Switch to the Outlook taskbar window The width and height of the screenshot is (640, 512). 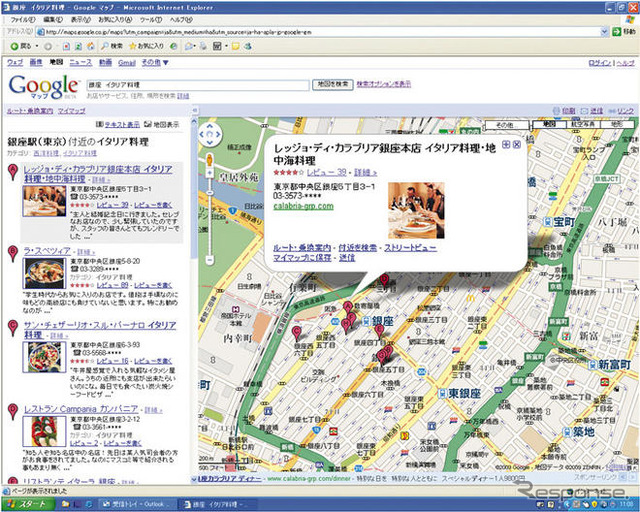[x=136, y=504]
